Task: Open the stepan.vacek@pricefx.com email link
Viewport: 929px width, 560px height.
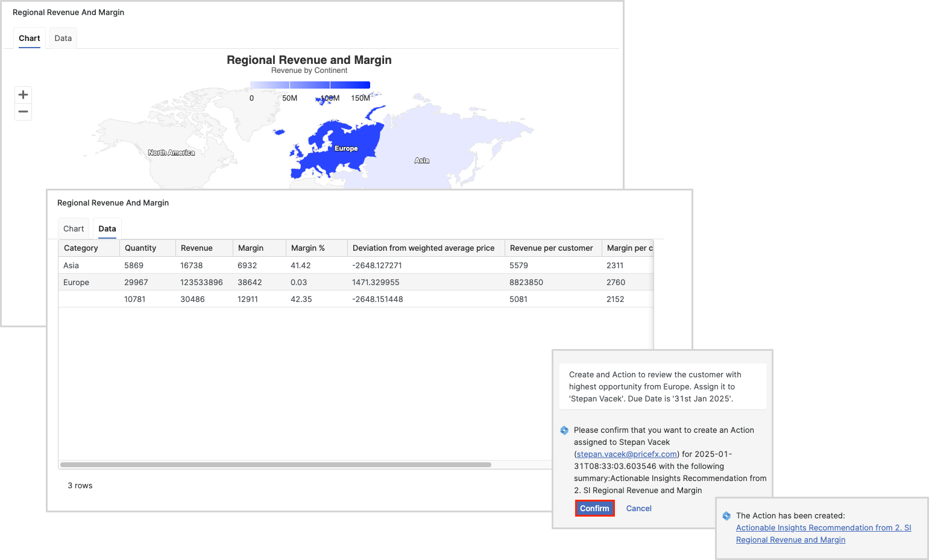Action: [x=626, y=454]
